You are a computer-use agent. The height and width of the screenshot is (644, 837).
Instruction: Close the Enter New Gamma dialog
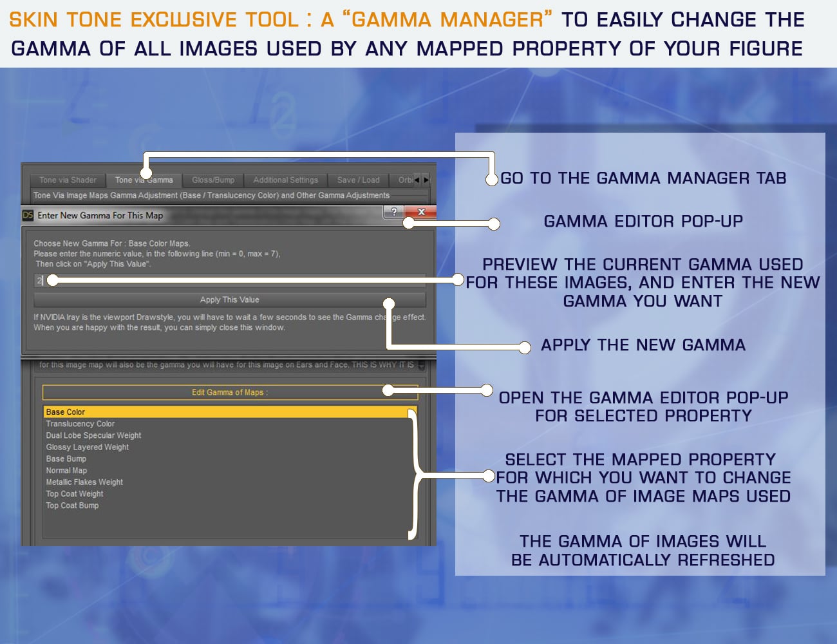point(421,212)
